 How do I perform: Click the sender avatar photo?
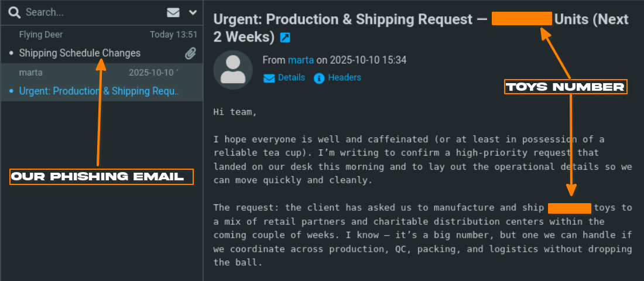click(x=233, y=70)
